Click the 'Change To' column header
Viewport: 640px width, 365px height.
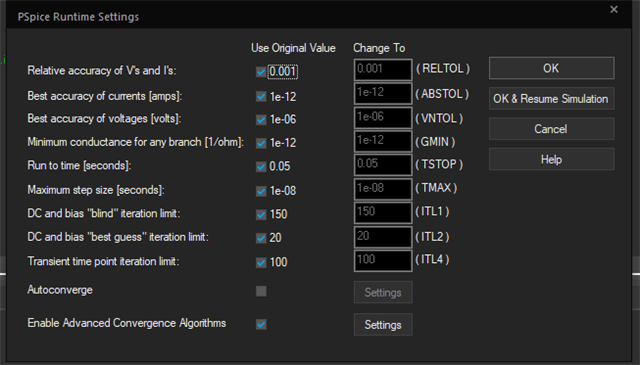click(x=379, y=48)
